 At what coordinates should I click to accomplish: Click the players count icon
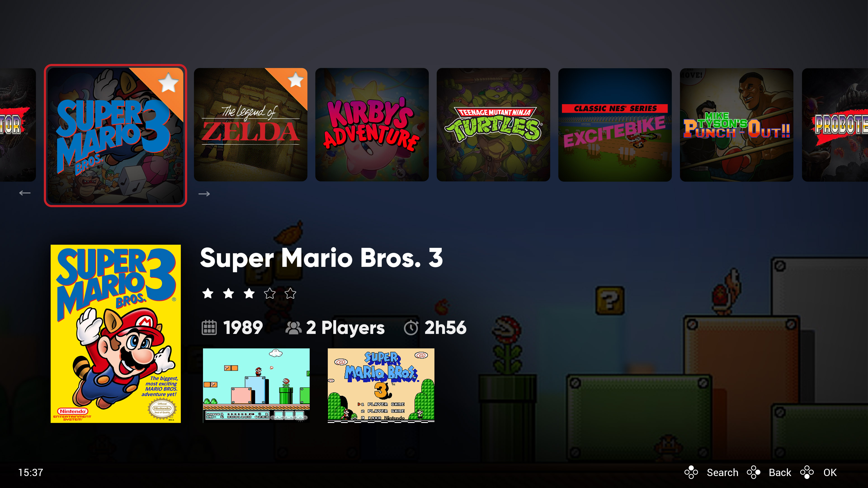tap(293, 328)
